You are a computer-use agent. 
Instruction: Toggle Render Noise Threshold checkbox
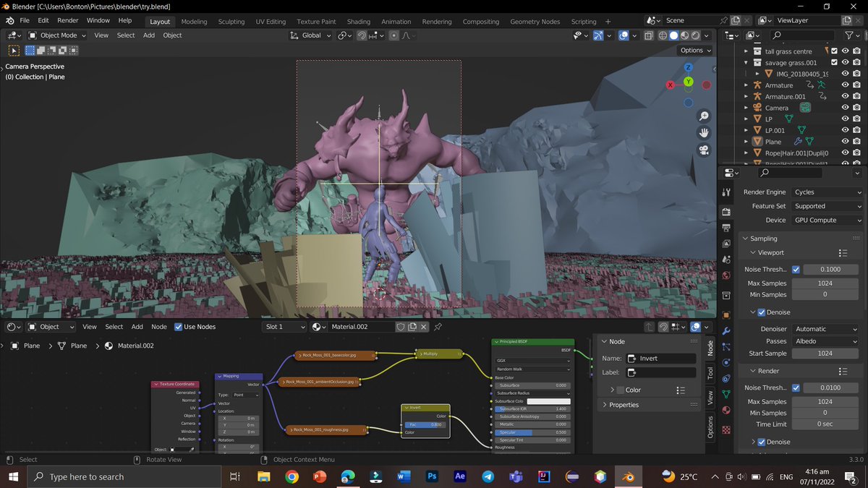click(796, 388)
